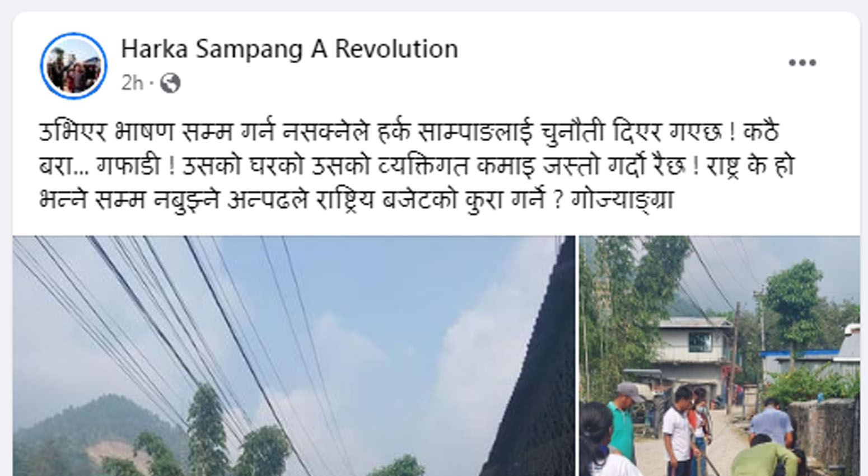Click the globe public audience icon
This screenshot has width=868, height=476.
(170, 83)
